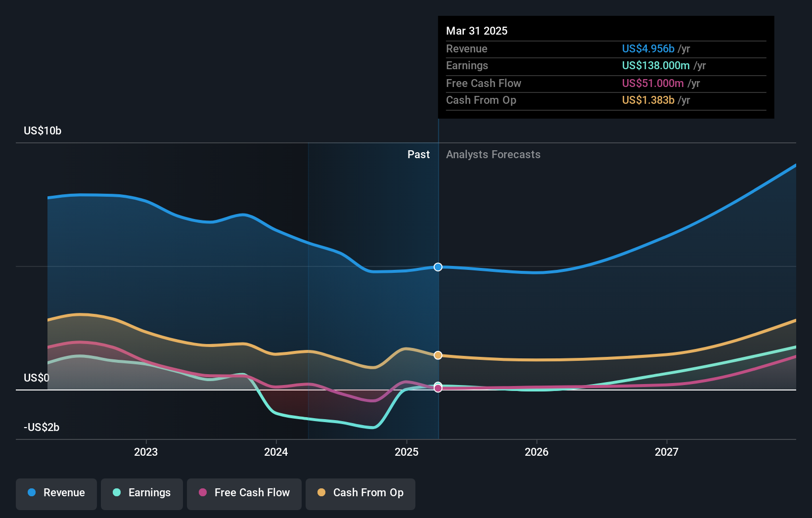Click the US$0 y-axis label
The width and height of the screenshot is (812, 518).
37,378
